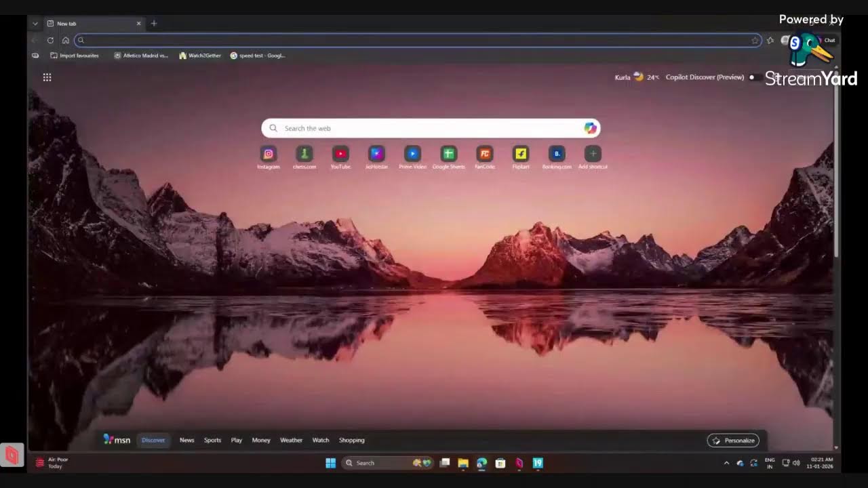Close the New tab browser tab

[138, 23]
